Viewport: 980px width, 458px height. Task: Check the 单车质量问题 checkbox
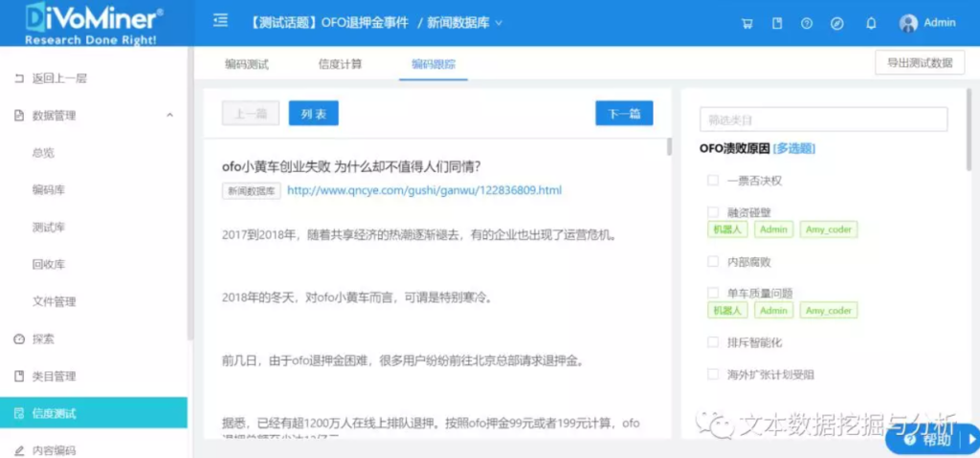click(x=712, y=293)
